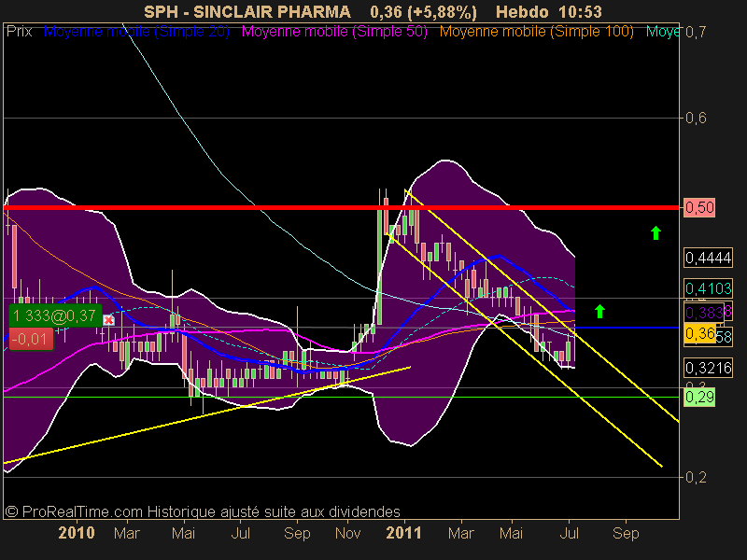Click the 0,6 price scale label

tap(696, 118)
